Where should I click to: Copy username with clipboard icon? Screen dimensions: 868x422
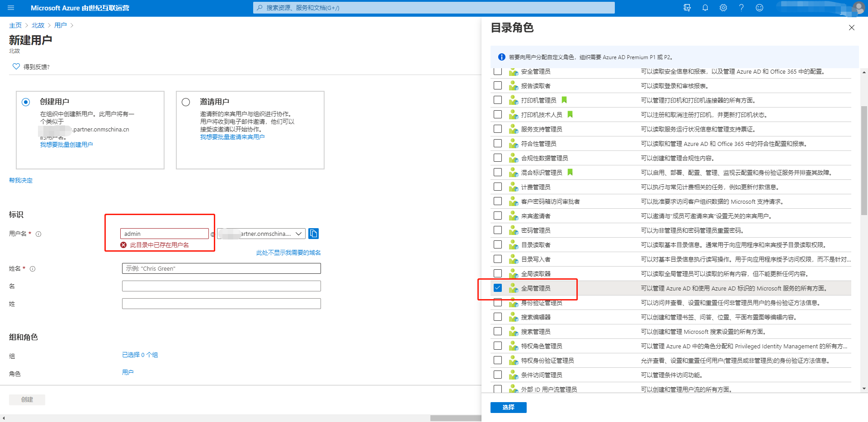pos(313,234)
